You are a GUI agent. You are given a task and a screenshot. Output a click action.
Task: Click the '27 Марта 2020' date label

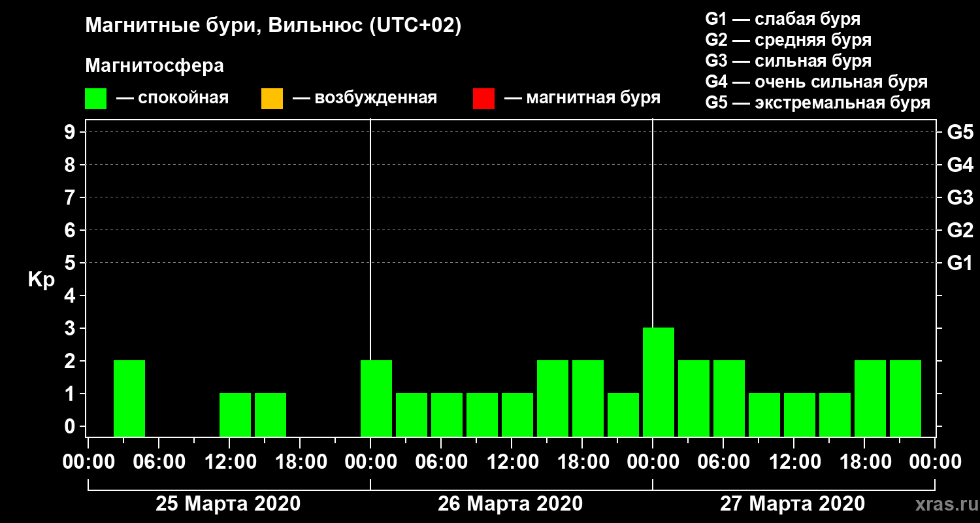click(x=792, y=504)
